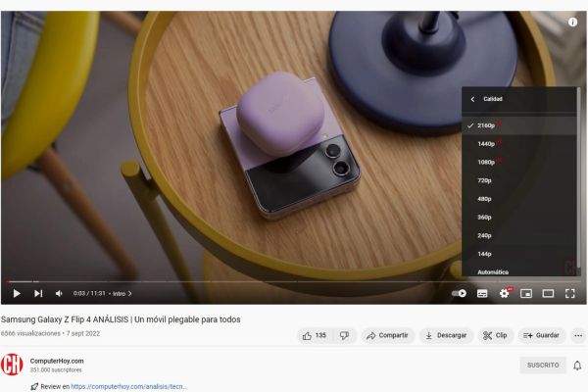Select 360p quality option

tap(519, 218)
